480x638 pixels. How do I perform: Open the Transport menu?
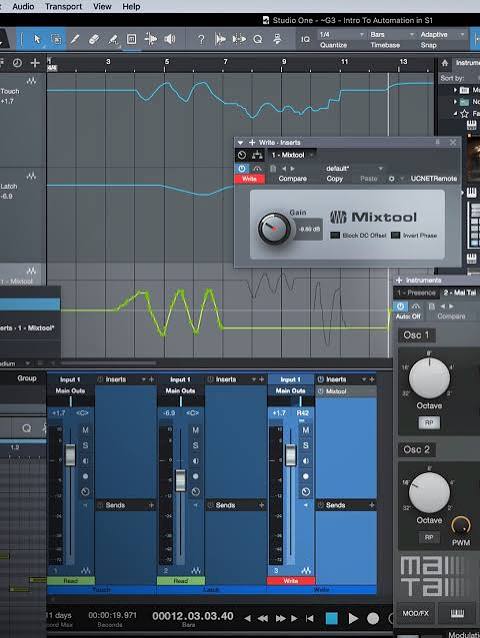pyautogui.click(x=63, y=7)
